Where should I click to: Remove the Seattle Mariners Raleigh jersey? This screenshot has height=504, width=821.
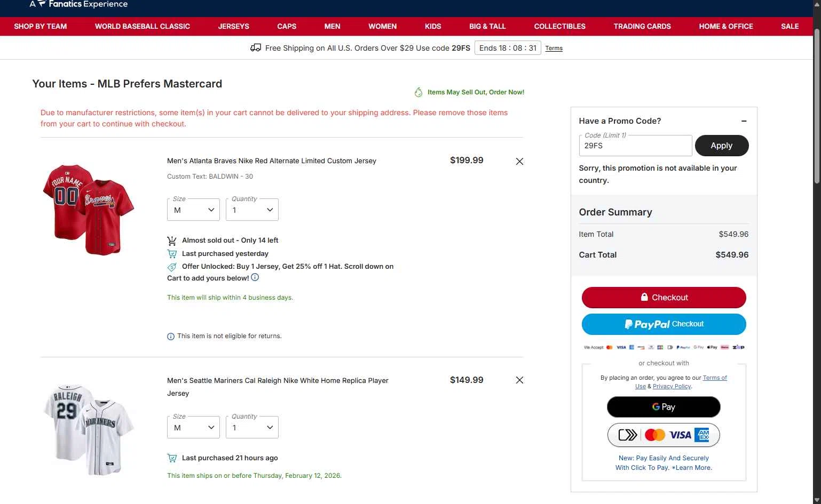[519, 380]
